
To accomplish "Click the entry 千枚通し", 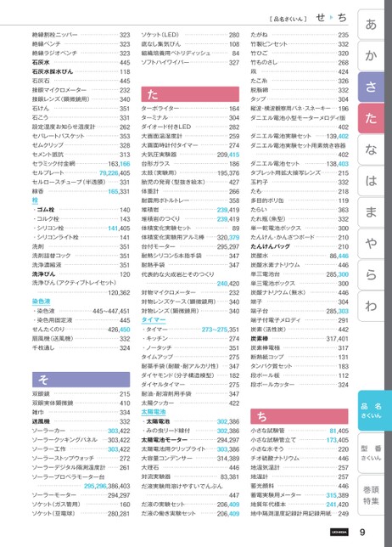I will (43, 347).
